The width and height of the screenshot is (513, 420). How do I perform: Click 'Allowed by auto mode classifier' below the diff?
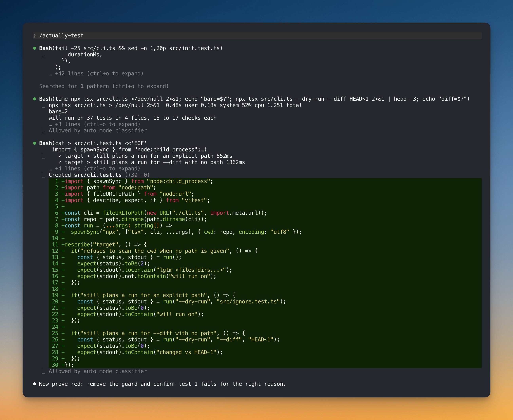click(98, 371)
